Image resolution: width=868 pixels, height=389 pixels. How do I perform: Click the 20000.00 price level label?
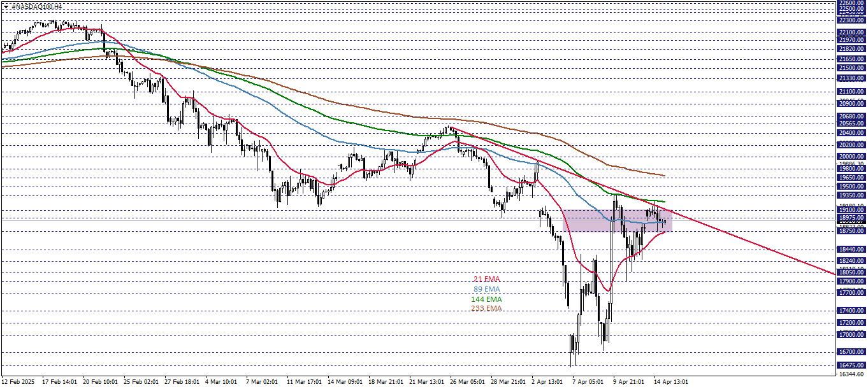tap(852, 157)
